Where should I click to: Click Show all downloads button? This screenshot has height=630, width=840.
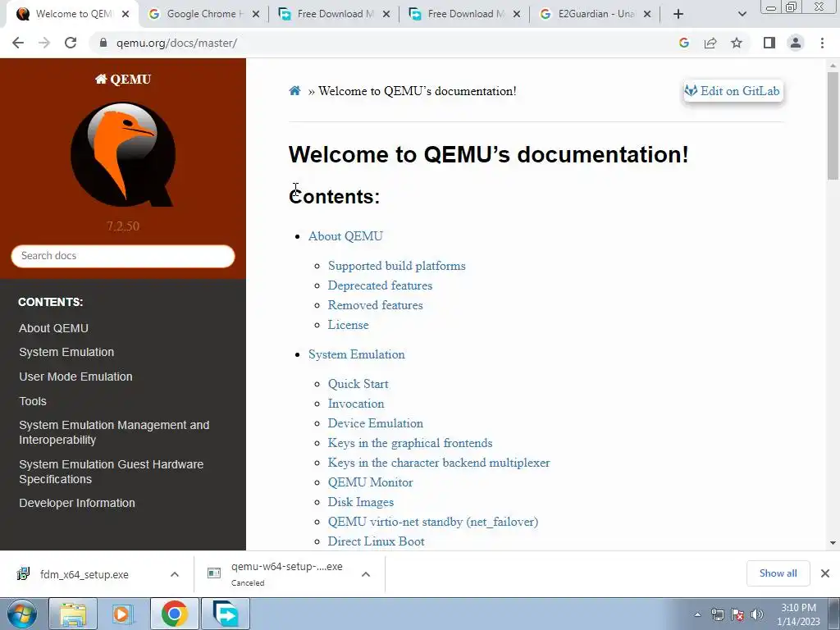click(778, 573)
